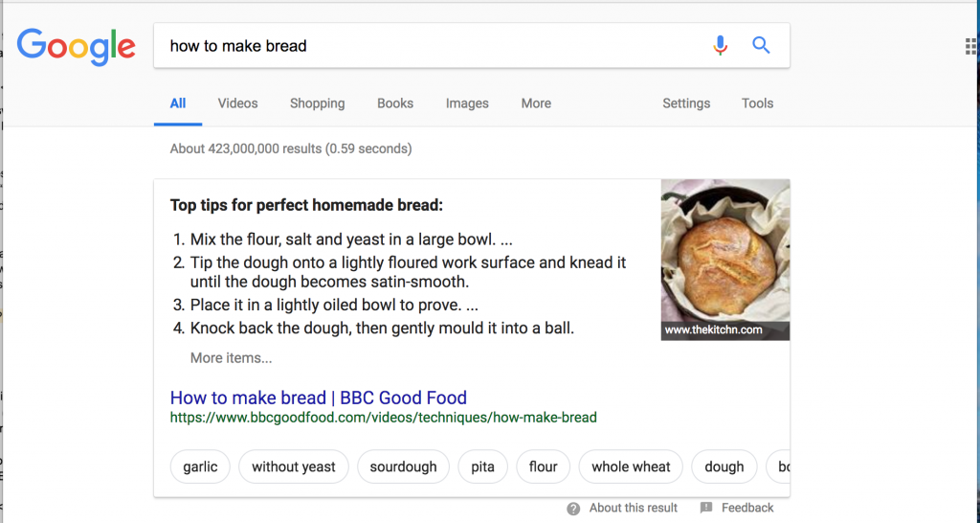Click the whole wheat suggestion chip
This screenshot has height=523, width=980.
(x=631, y=467)
